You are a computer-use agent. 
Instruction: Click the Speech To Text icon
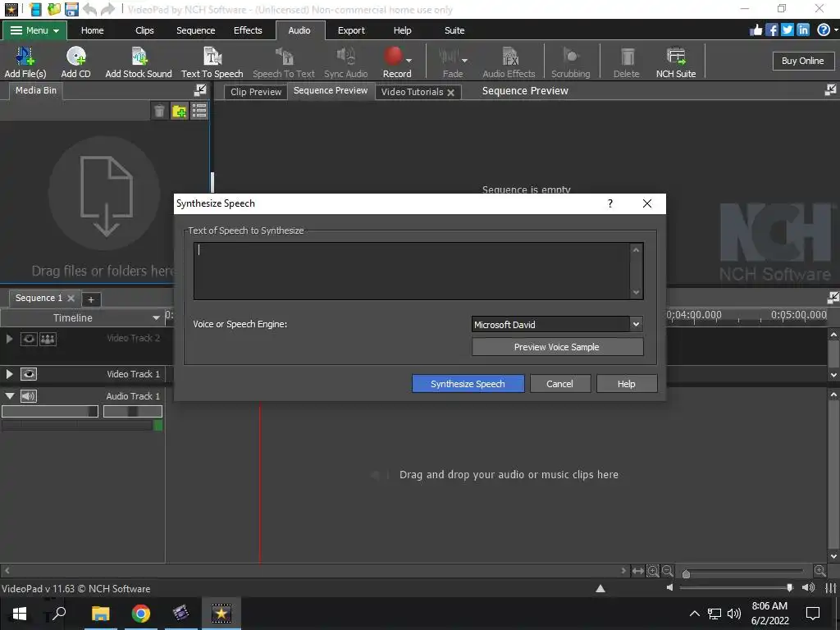(x=283, y=62)
